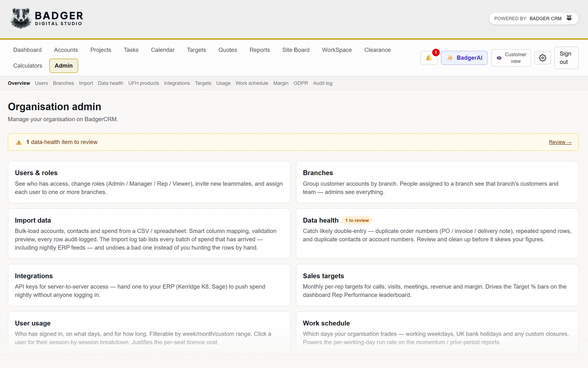
Task: Open Calculators
Action: pyautogui.click(x=28, y=66)
